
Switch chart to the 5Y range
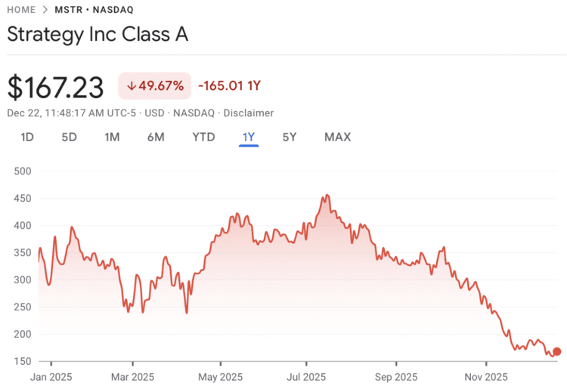[290, 137]
